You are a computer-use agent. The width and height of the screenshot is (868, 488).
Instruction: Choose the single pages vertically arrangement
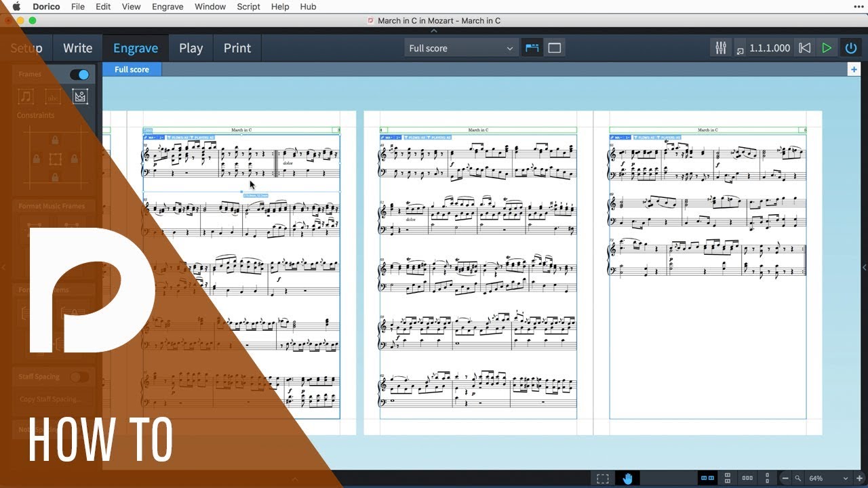767,479
